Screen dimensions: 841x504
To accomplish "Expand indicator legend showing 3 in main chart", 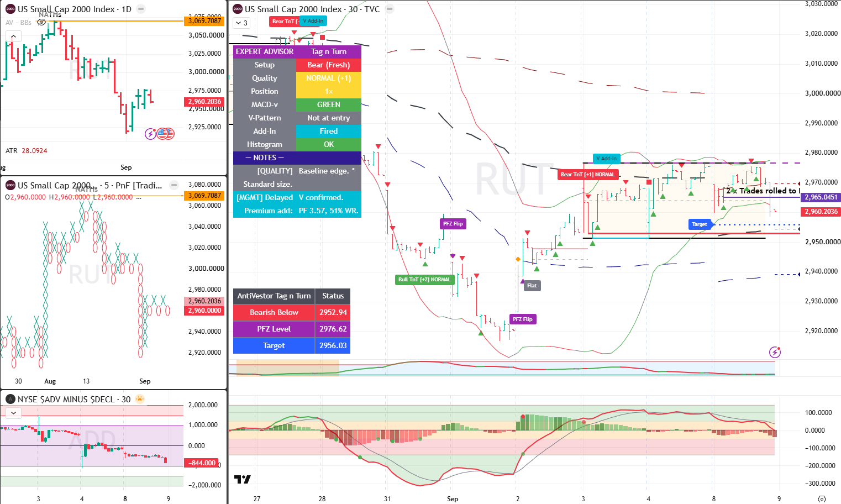I will tap(241, 23).
